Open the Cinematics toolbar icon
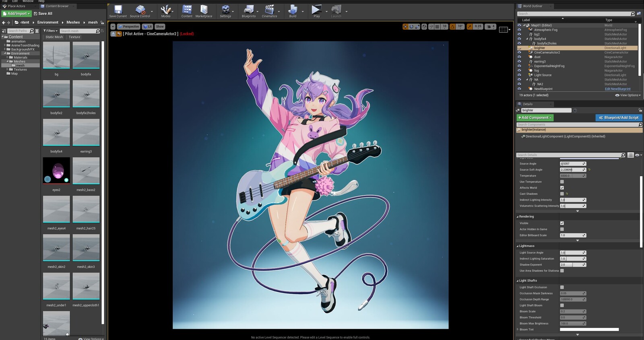 [x=269, y=11]
